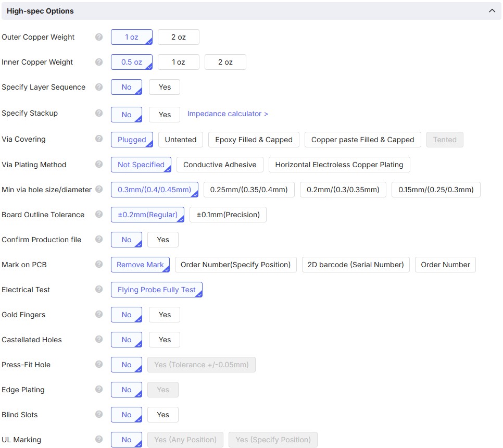Viewport: 503px width, 448px height.
Task: Open the Electrical Test help icon
Action: 98,290
